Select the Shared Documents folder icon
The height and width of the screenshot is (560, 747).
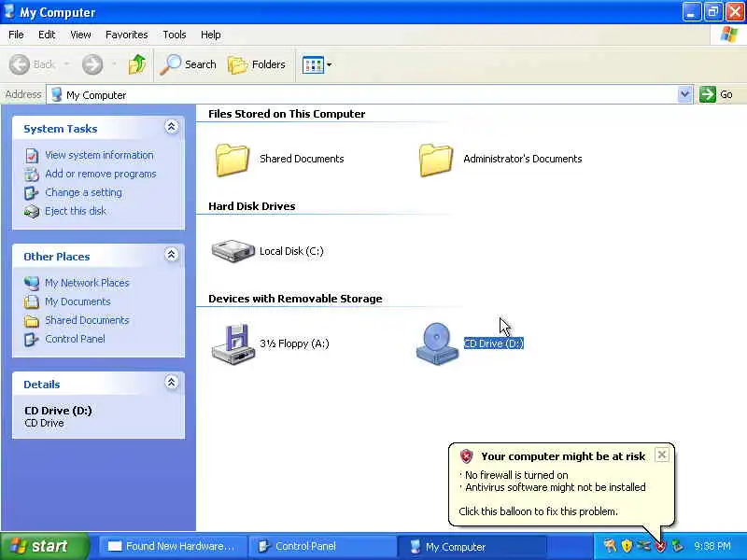[x=232, y=160]
